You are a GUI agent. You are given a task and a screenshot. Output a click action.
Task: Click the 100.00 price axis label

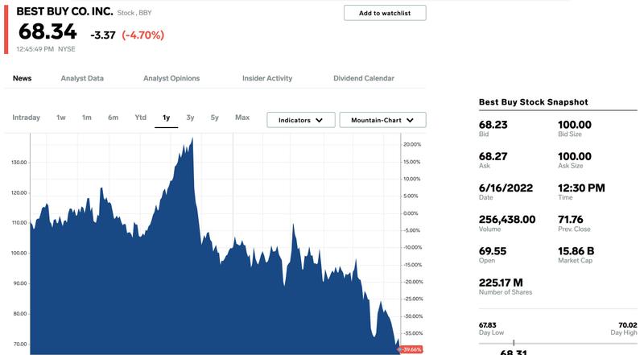pyautogui.click(x=19, y=253)
